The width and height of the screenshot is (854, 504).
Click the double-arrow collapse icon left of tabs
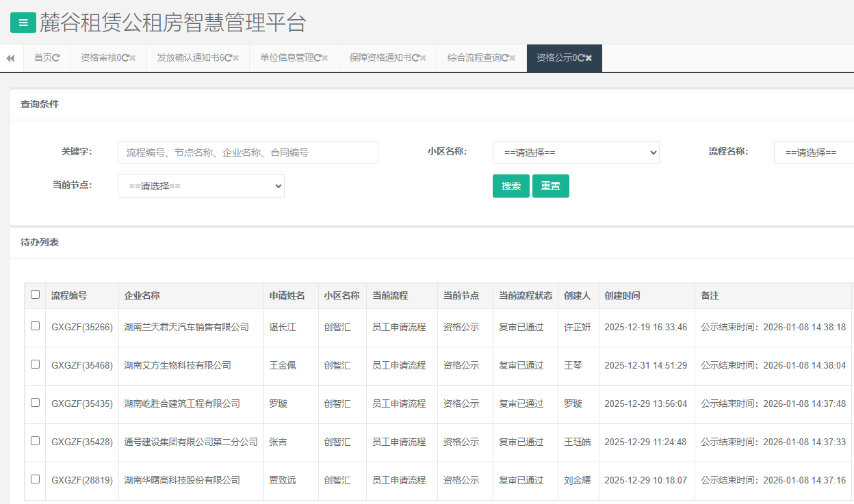(x=10, y=58)
